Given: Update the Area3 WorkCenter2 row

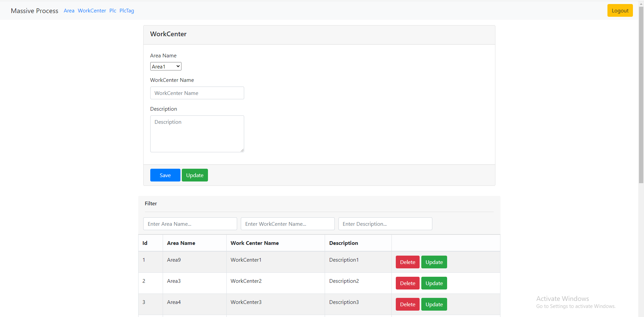Looking at the screenshot, I should coord(434,283).
